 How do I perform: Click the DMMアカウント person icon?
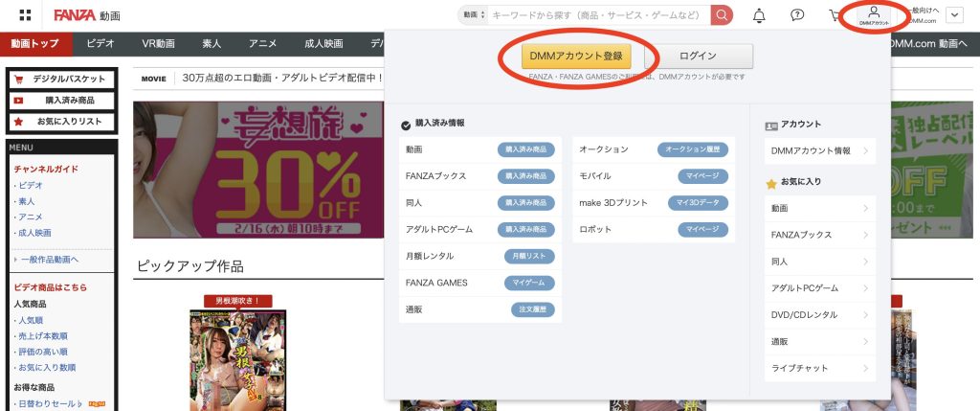tap(874, 15)
